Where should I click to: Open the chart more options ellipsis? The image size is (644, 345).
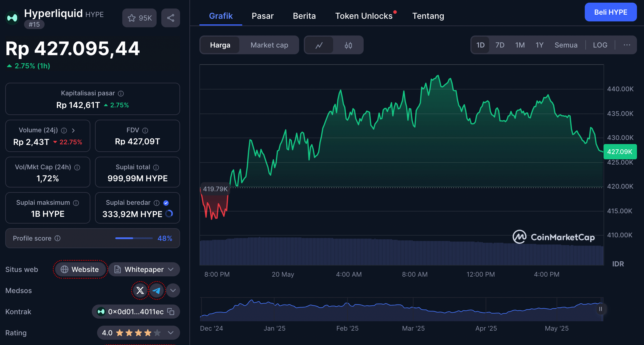coord(627,45)
